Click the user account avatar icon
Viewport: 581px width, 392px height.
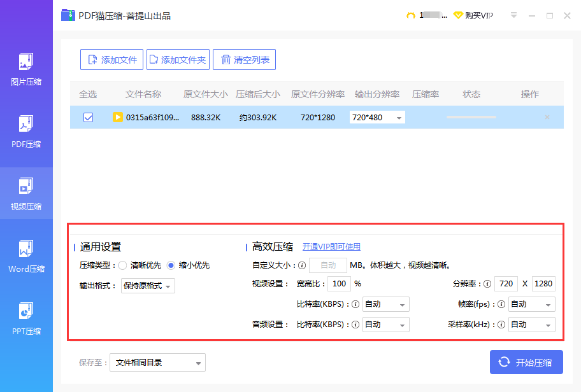(410, 15)
